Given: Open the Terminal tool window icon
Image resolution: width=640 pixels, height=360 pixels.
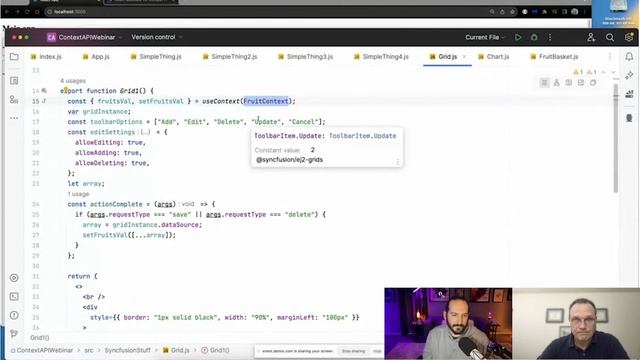Looking at the screenshot, I should [14, 297].
